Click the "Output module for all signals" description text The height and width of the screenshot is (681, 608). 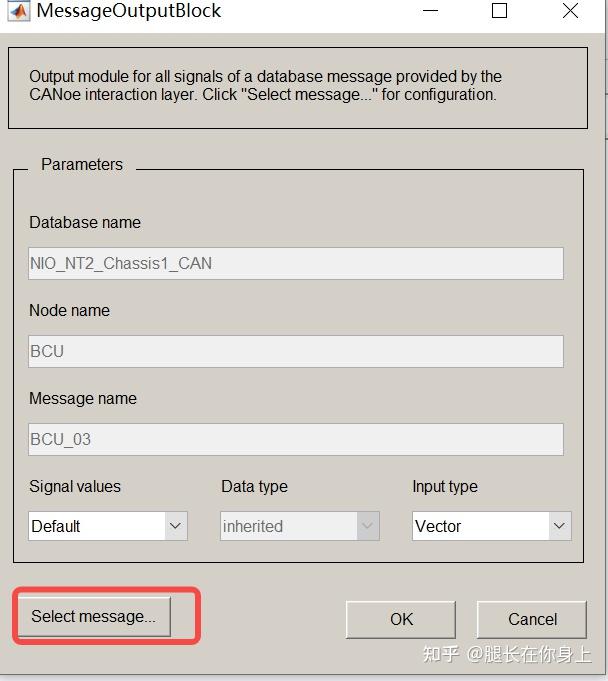pos(265,86)
